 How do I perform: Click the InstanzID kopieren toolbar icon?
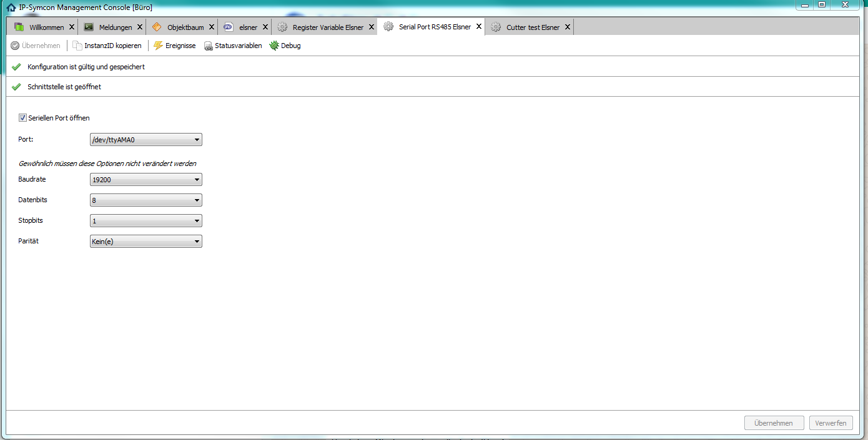(77, 46)
